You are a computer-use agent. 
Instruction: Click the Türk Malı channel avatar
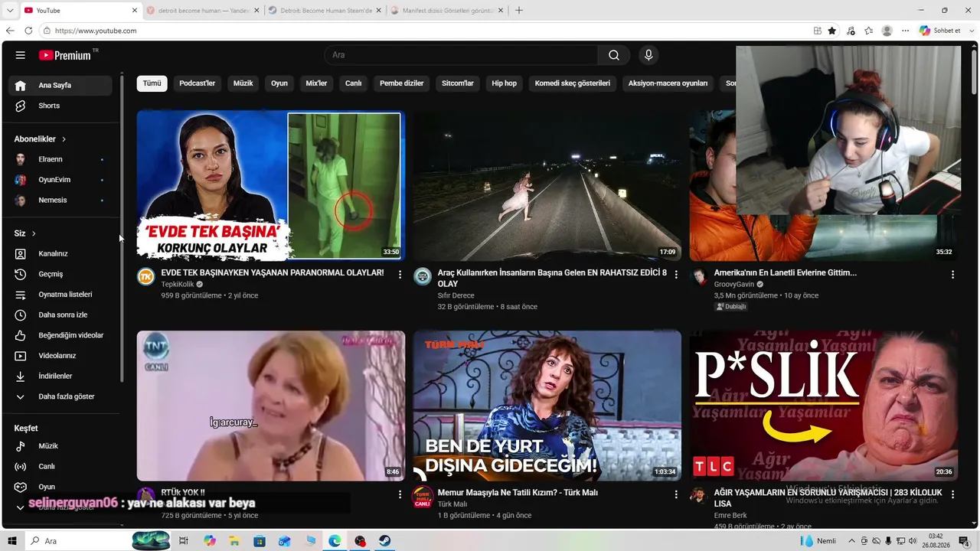pyautogui.click(x=423, y=497)
